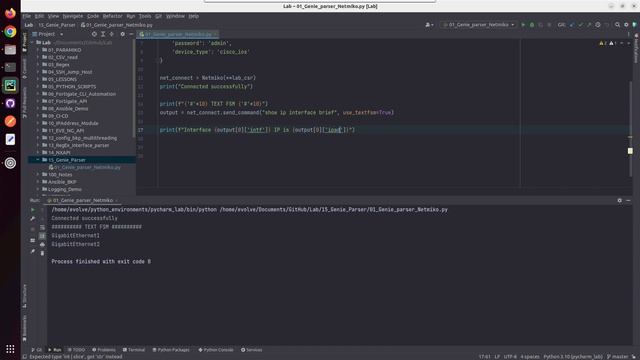The width and height of the screenshot is (640, 360).
Task: Open Project panel options gear
Action: pos(122,34)
